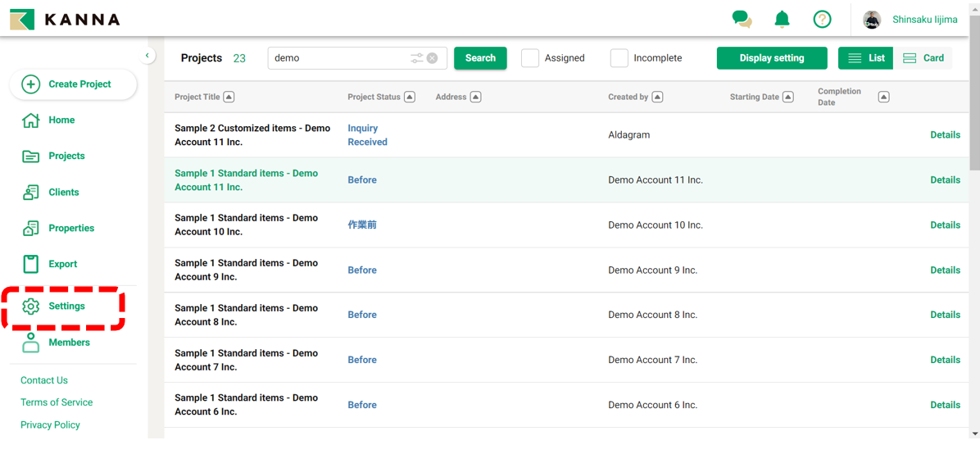980x463 pixels.
Task: Click the notification bell icon
Action: tap(782, 19)
